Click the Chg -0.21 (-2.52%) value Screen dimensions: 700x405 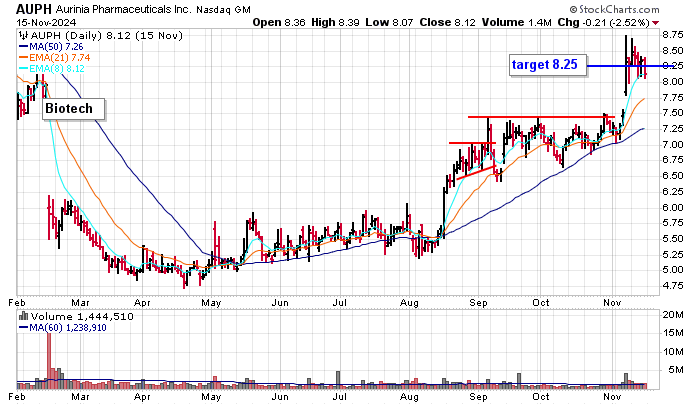604,22
